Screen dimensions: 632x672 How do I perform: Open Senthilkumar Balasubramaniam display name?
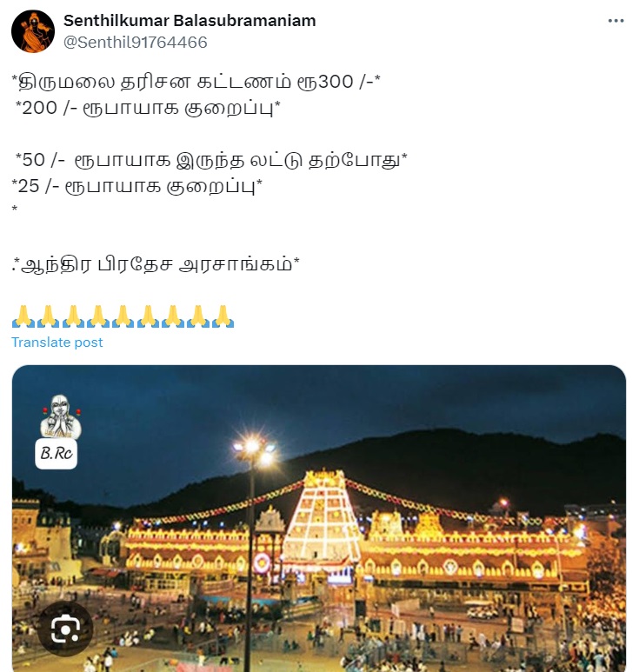[x=190, y=21]
